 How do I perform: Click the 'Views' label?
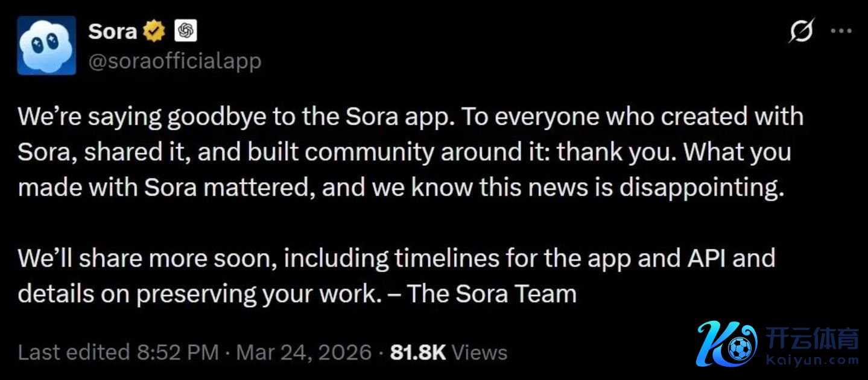[x=480, y=352]
